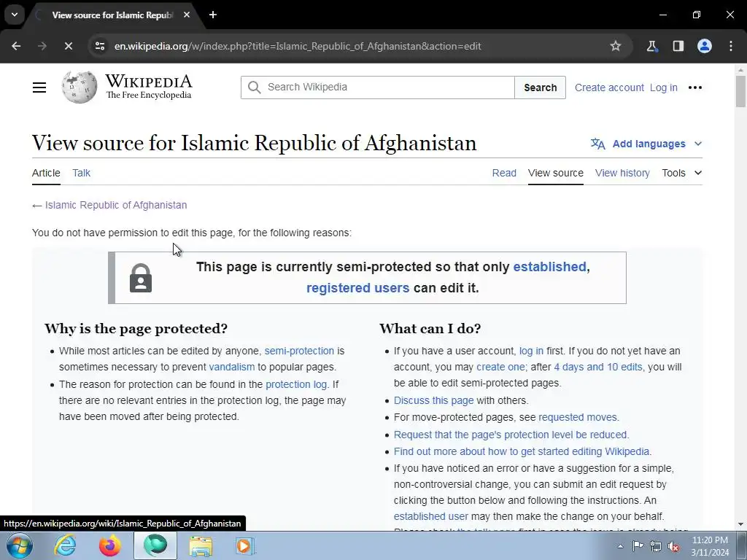Open the protection log link

click(x=296, y=384)
